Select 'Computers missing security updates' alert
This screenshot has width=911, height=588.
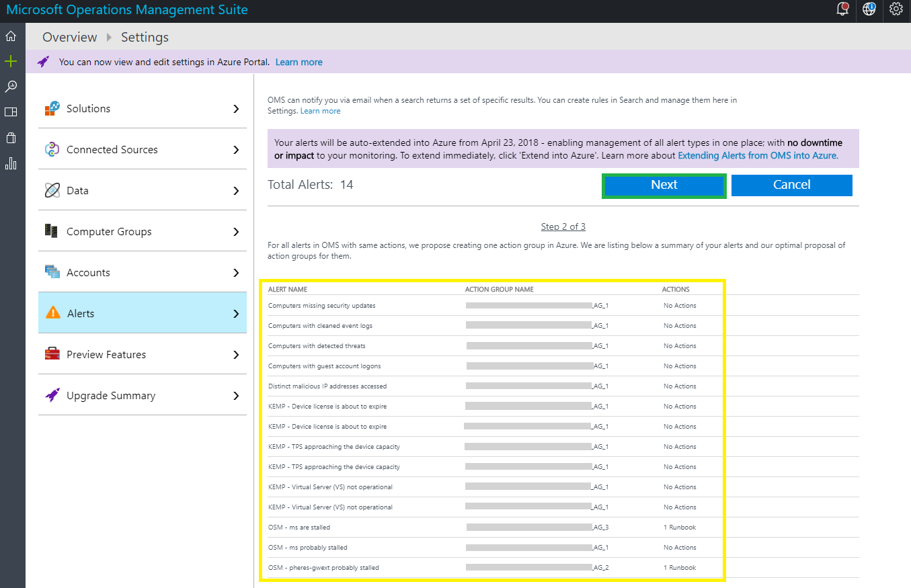pos(322,306)
